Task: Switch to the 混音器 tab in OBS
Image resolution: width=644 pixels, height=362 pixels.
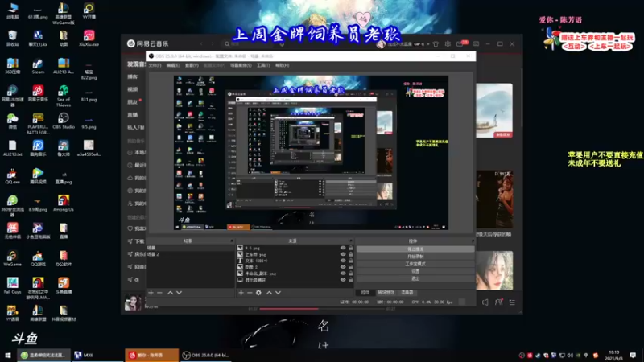Action: (x=407, y=293)
